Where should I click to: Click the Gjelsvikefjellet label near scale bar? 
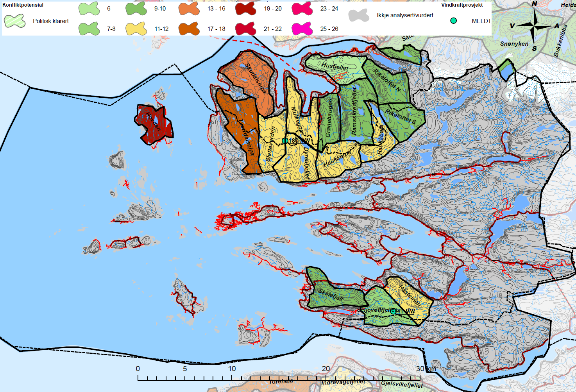pyautogui.click(x=402, y=384)
